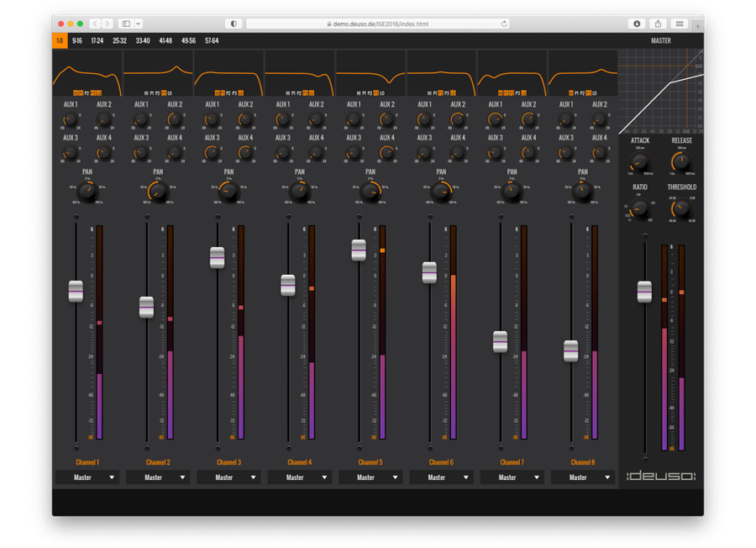Switch to channel bank 17-24 tab

point(97,40)
